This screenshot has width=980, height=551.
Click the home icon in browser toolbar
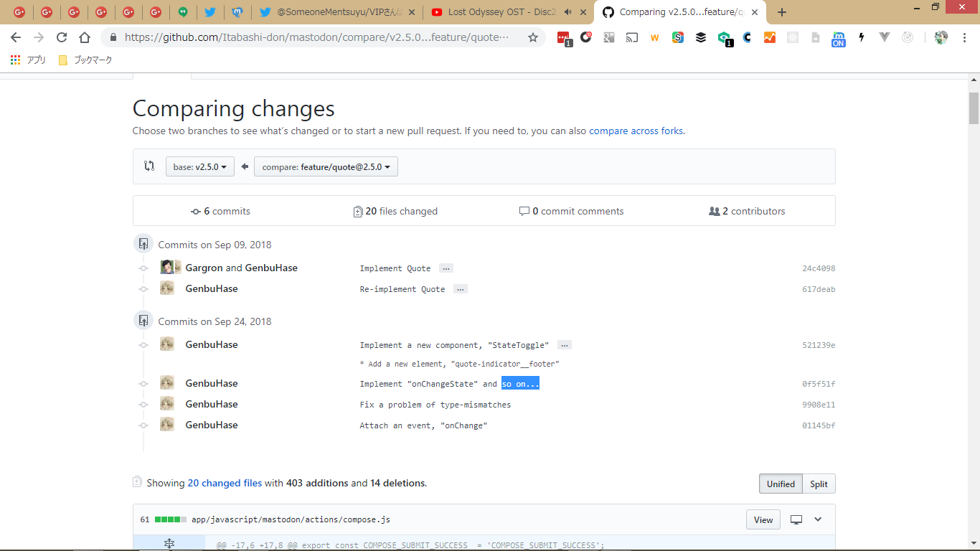point(85,37)
